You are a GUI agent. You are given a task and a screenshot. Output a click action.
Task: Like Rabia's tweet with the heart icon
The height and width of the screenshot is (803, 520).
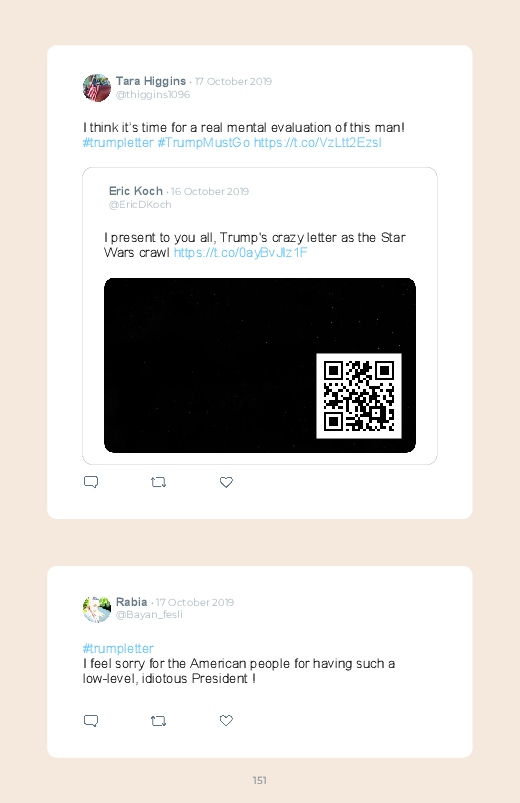(x=226, y=721)
